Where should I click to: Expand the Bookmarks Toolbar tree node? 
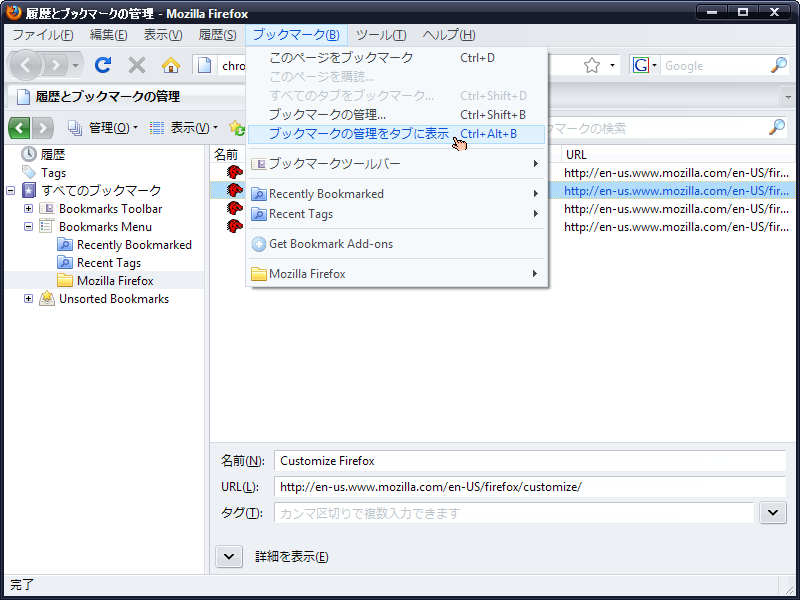point(28,209)
